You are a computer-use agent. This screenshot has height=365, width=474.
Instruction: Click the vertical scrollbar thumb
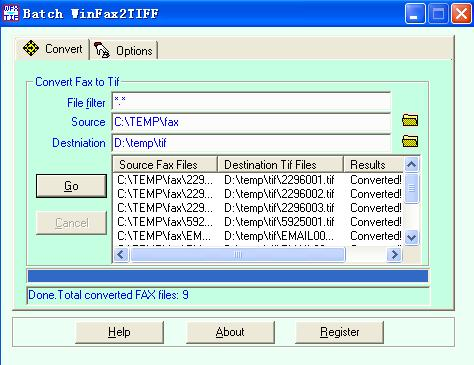(412, 188)
